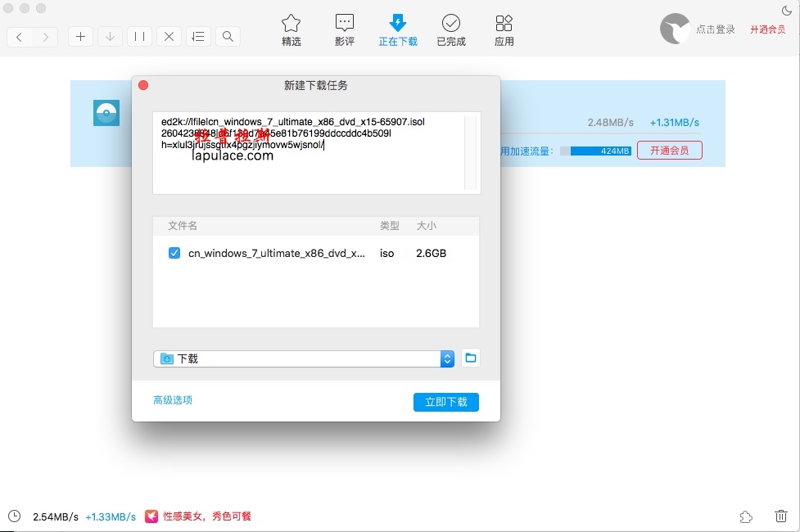Image resolution: width=800 pixels, height=532 pixels.
Task: Click the start download arrow icon
Action: point(110,37)
